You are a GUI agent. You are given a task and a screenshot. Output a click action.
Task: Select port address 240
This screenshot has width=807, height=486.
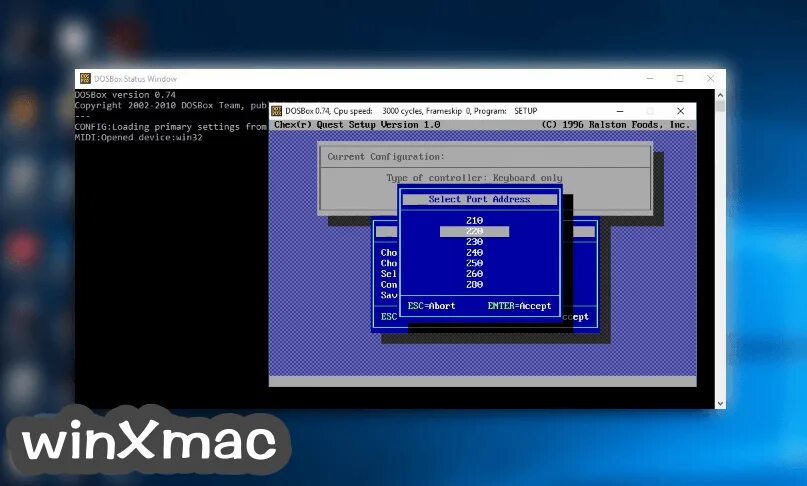point(474,253)
